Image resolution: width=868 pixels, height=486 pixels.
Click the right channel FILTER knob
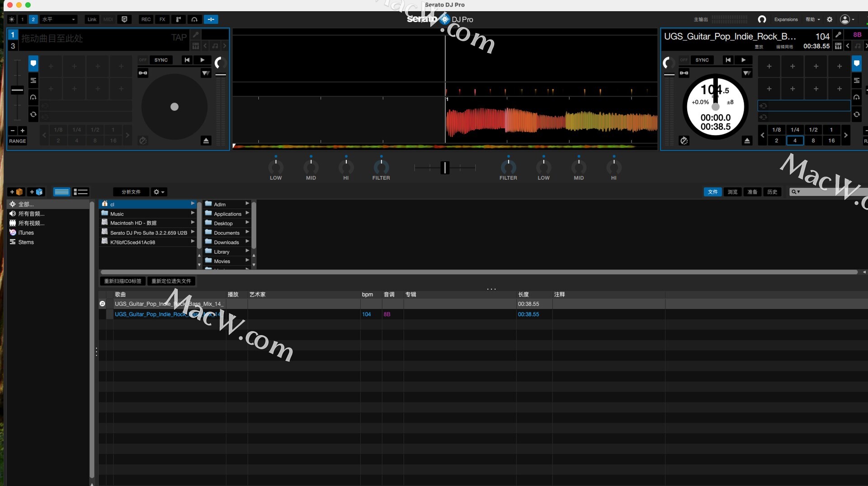click(x=508, y=167)
